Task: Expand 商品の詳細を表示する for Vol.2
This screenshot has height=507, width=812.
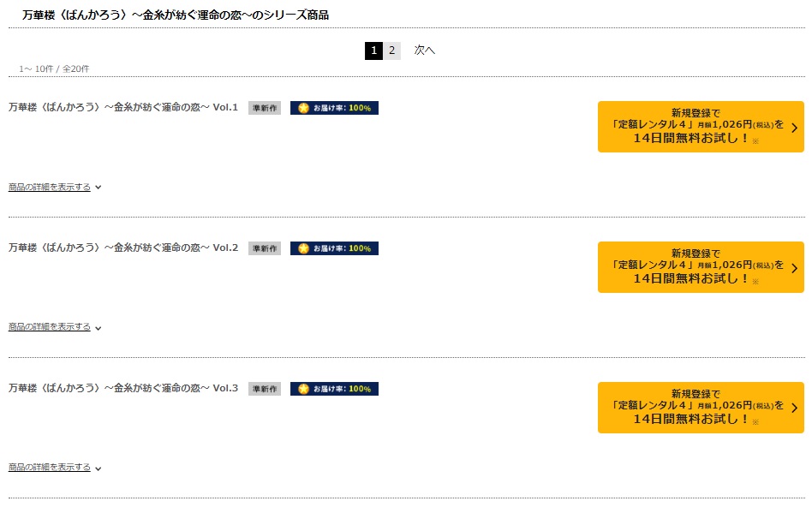Action: click(54, 327)
